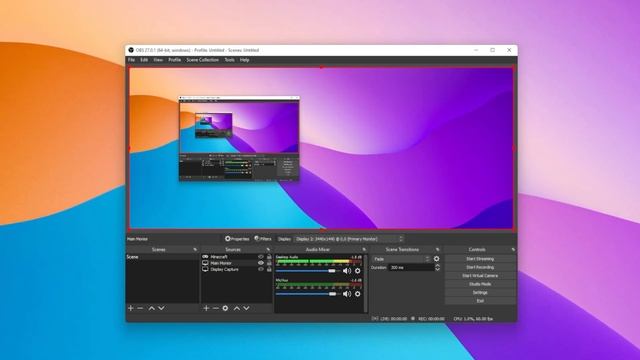Click the Minecraft game capture source icon
Image resolution: width=640 pixels, height=360 pixels.
click(x=205, y=257)
